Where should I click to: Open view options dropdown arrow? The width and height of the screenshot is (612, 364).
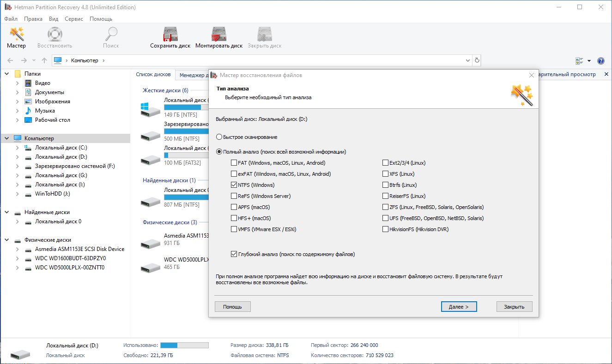(x=589, y=61)
